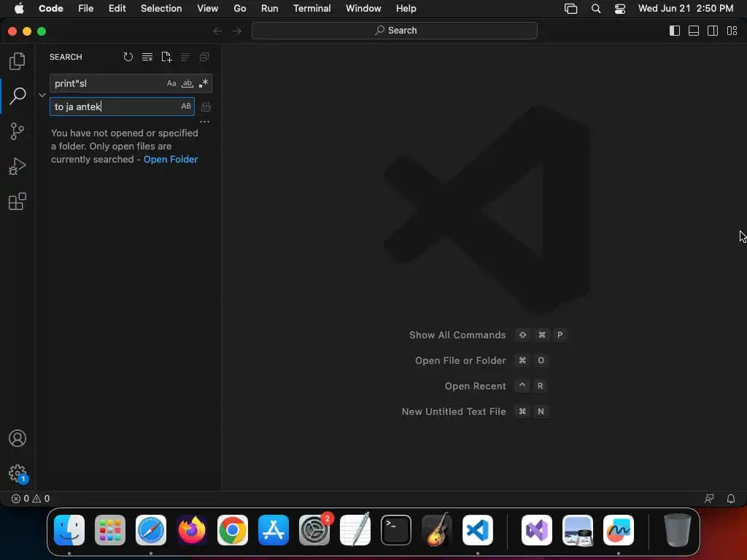Open System Settings from the Dock

314,530
